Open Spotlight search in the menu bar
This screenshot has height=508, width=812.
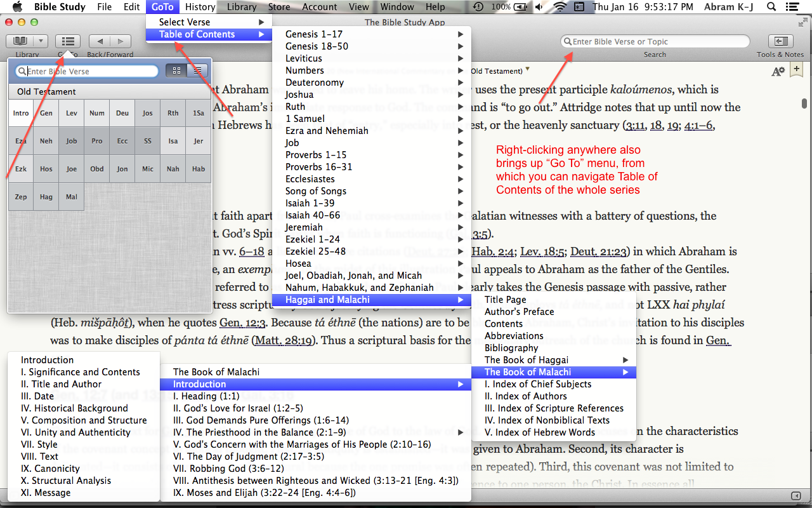point(771,7)
